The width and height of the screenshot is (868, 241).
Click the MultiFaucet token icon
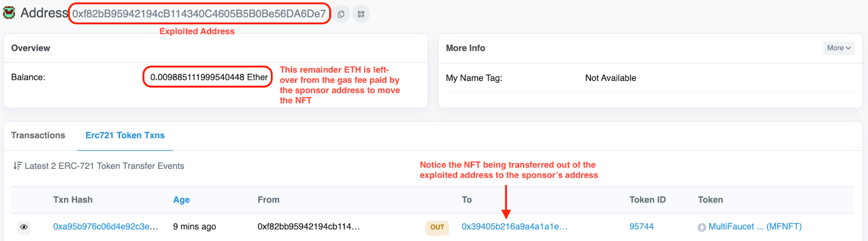click(x=701, y=227)
